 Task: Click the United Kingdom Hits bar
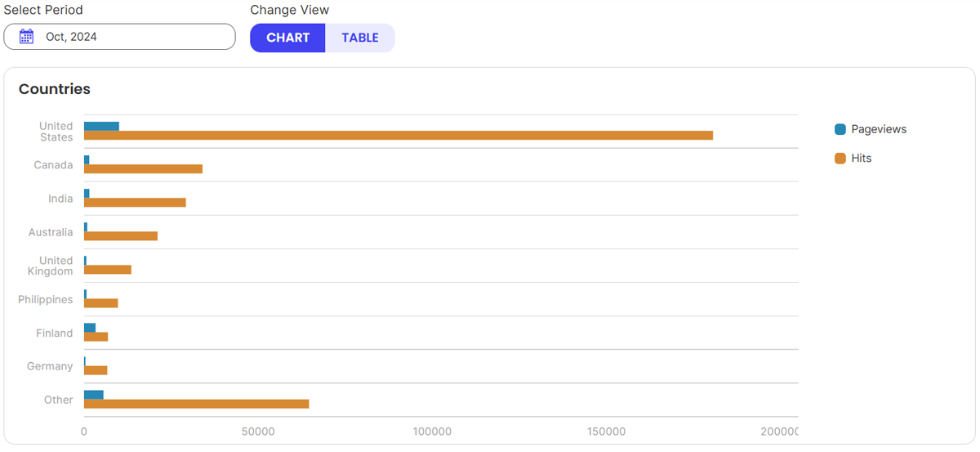(108, 270)
